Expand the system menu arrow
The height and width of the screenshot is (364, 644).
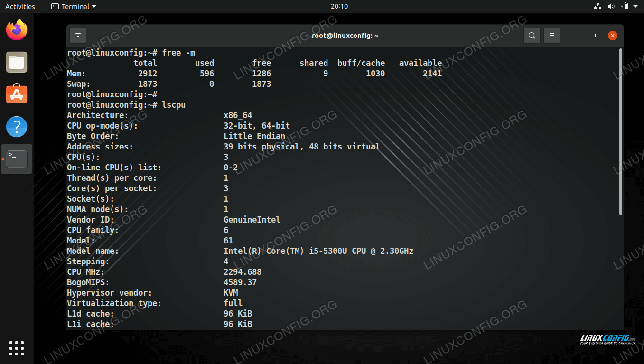(635, 6)
